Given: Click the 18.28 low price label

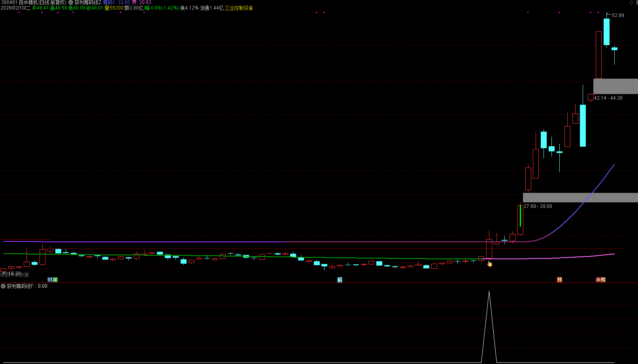Looking at the screenshot, I should coord(14,273).
